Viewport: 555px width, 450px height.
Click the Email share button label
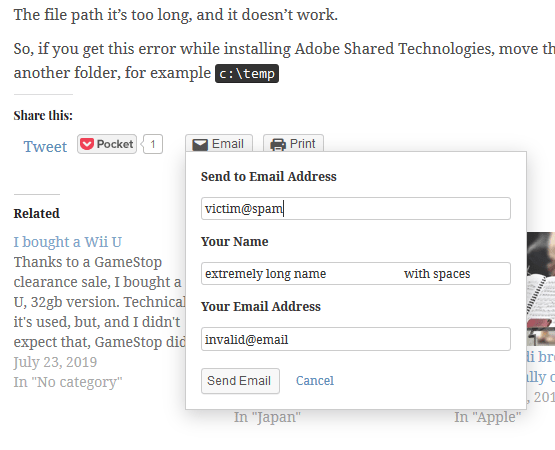pyautogui.click(x=228, y=144)
